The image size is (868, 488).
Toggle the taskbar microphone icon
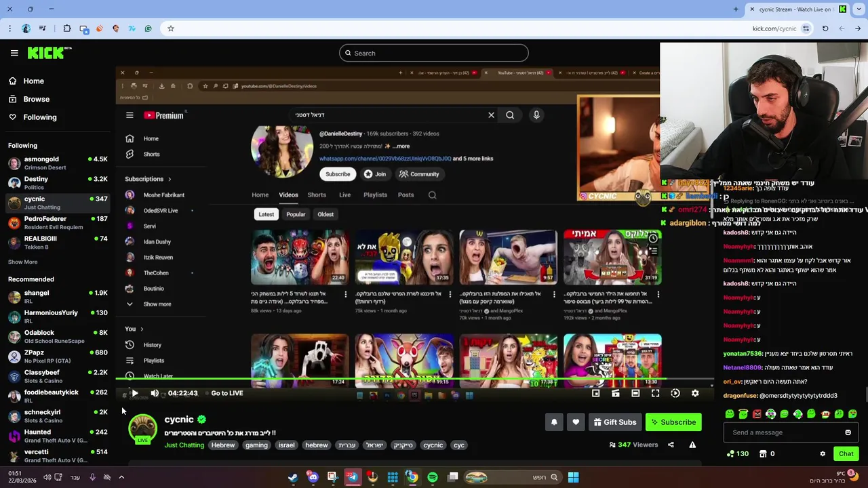coord(92,477)
